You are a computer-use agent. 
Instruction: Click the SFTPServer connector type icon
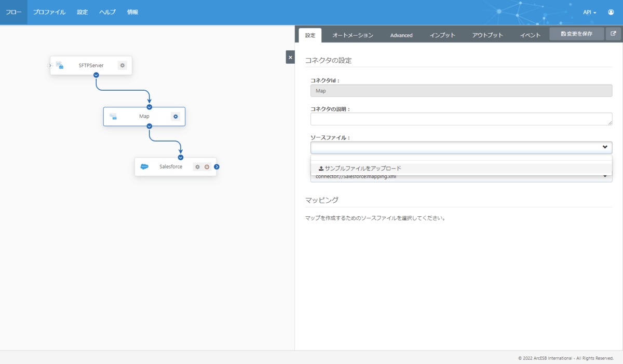[x=60, y=65]
